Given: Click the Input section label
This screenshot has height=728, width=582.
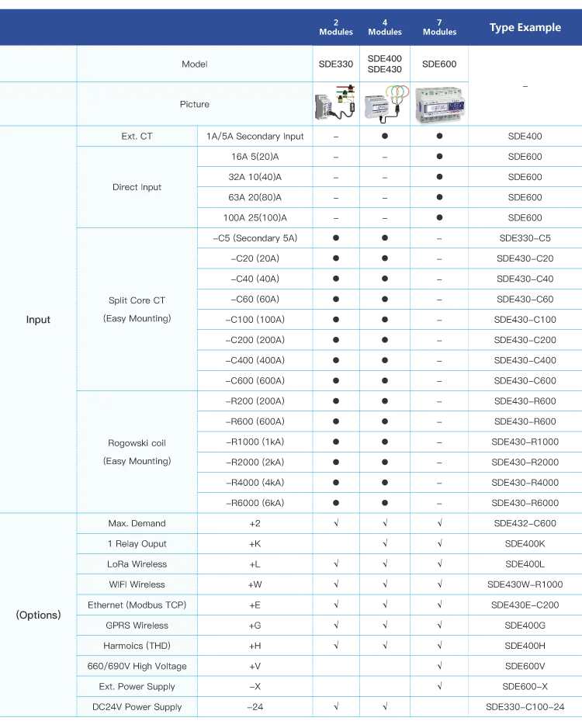Looking at the screenshot, I should [38, 319].
